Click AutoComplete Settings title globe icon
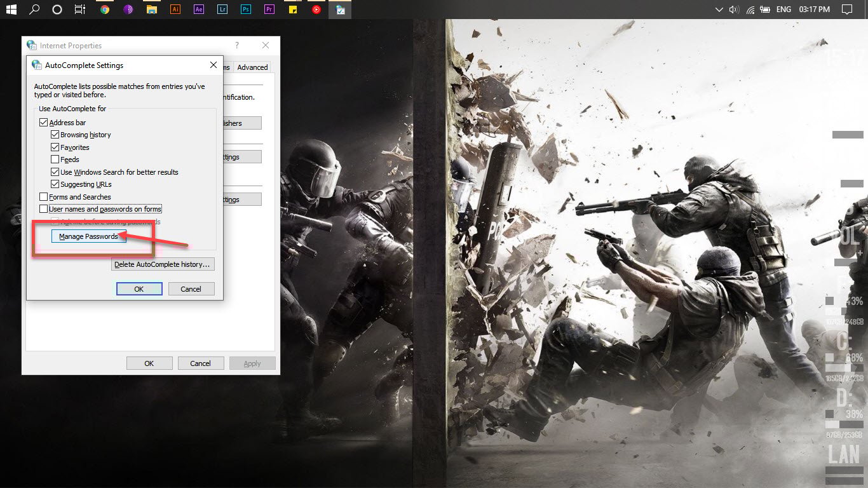This screenshot has height=488, width=868. click(36, 65)
